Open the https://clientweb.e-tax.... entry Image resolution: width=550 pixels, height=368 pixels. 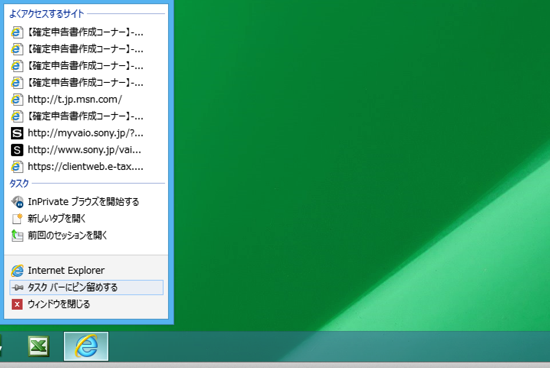tap(86, 167)
